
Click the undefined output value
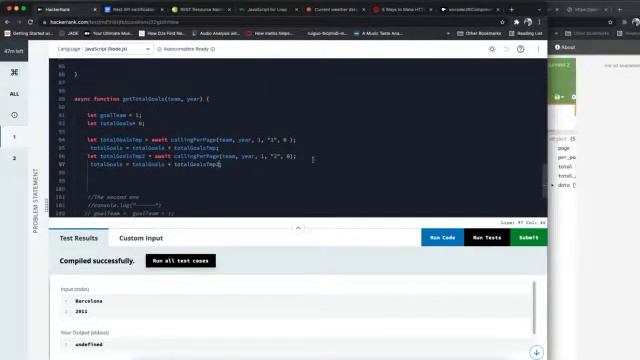click(89, 344)
